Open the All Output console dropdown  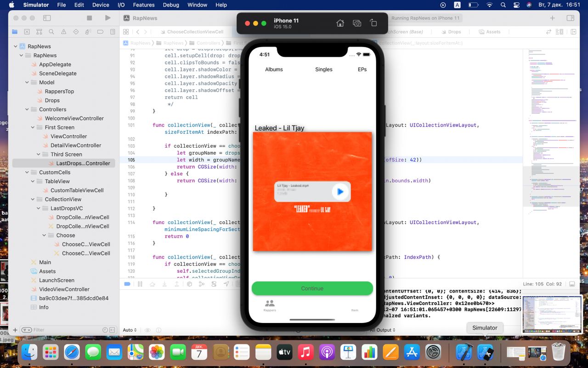[x=383, y=330]
